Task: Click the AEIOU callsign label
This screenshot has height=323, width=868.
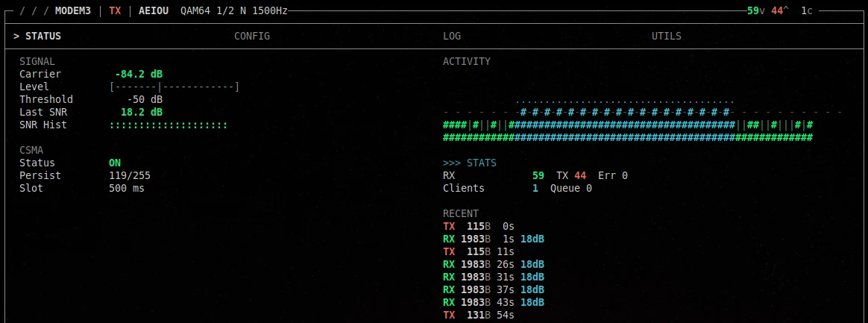Action: [x=154, y=11]
